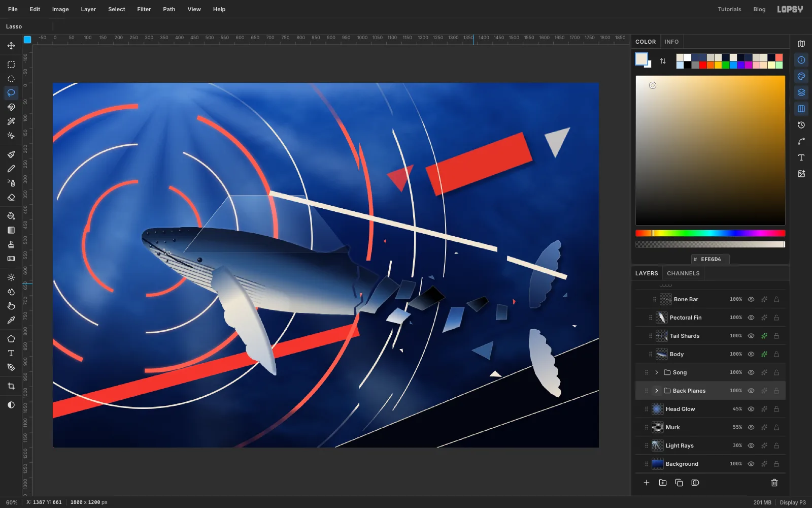The image size is (812, 508).
Task: Select the Eraser tool
Action: click(x=11, y=197)
